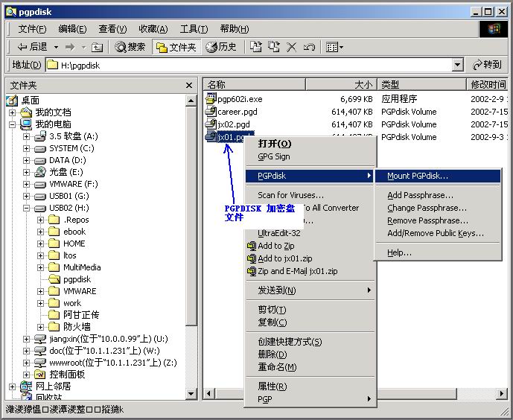Viewport: 513px width, 420px height.
Task: Expand the SYSTEM (C:) tree node
Action: (27, 148)
